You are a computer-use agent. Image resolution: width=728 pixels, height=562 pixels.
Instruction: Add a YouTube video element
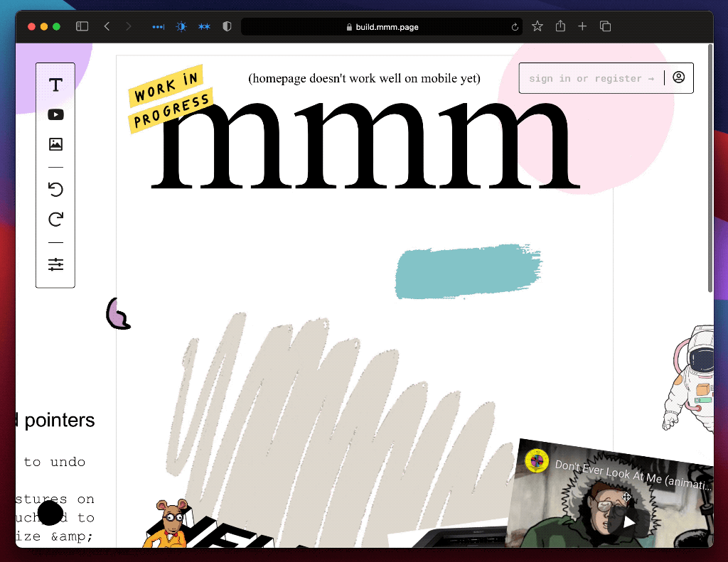(x=55, y=114)
